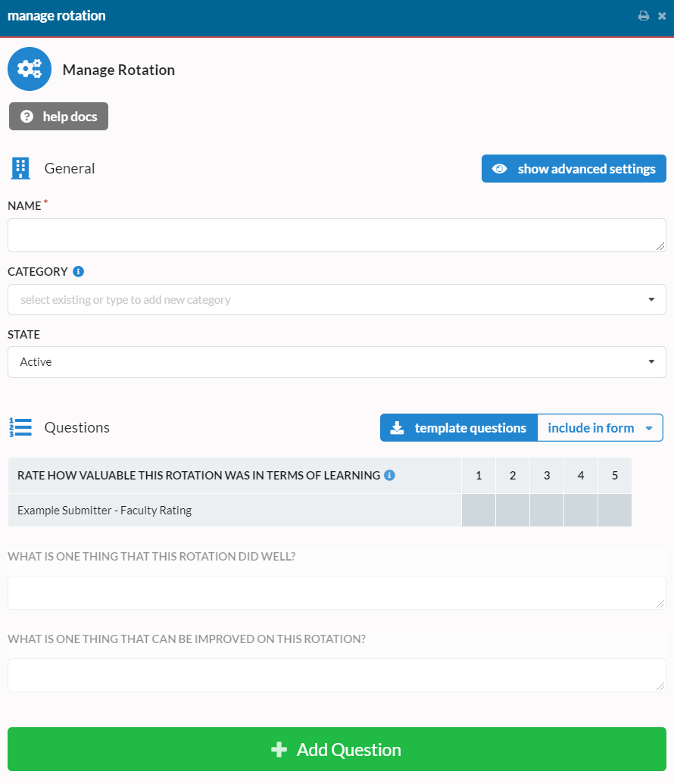Click the question mark icon on help docs
Viewport: 674px width, 784px height.
click(x=27, y=116)
